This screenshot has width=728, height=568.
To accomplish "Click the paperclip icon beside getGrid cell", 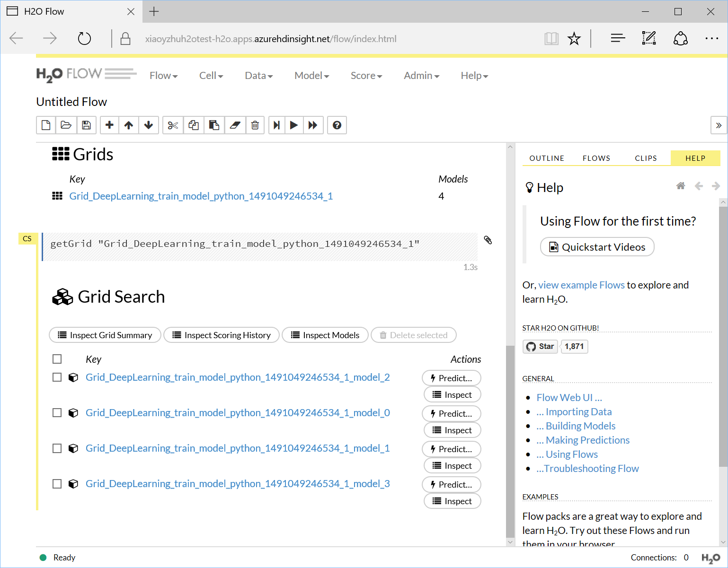I will (x=488, y=240).
